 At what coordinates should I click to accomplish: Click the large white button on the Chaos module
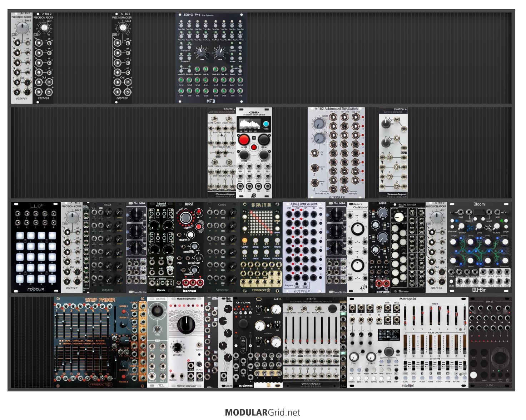pyautogui.click(x=473, y=375)
